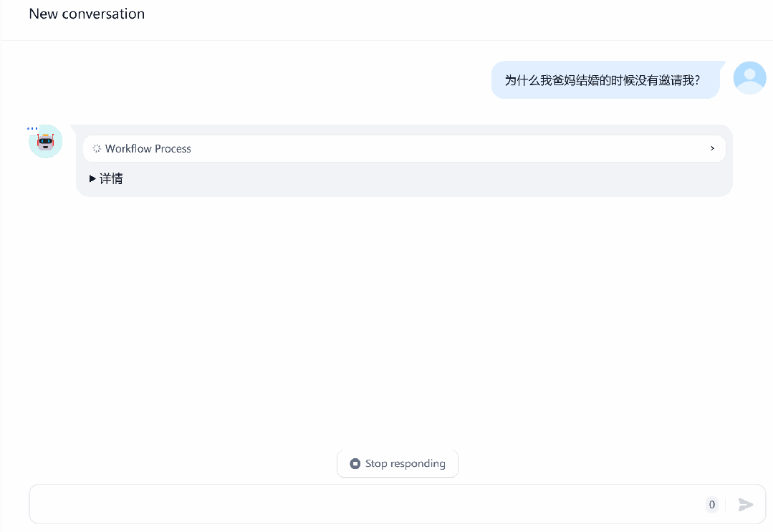Expand the 详情 disclosure triangle

(92, 178)
